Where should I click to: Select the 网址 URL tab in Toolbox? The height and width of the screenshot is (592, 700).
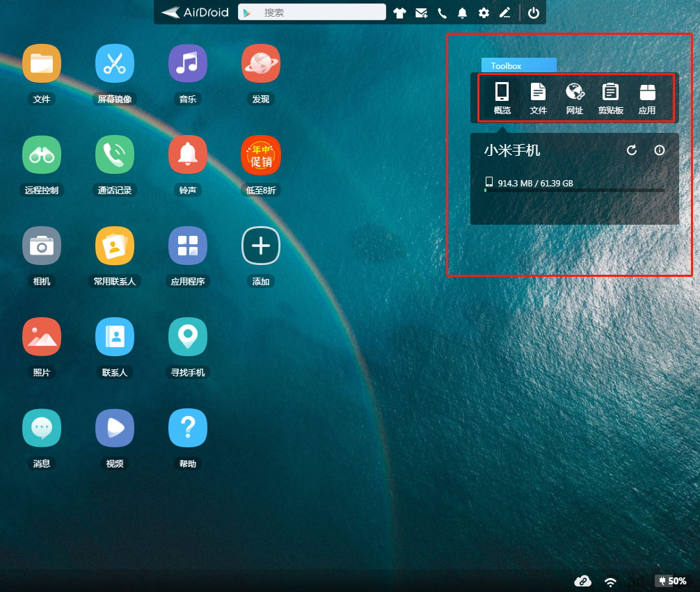(x=575, y=98)
